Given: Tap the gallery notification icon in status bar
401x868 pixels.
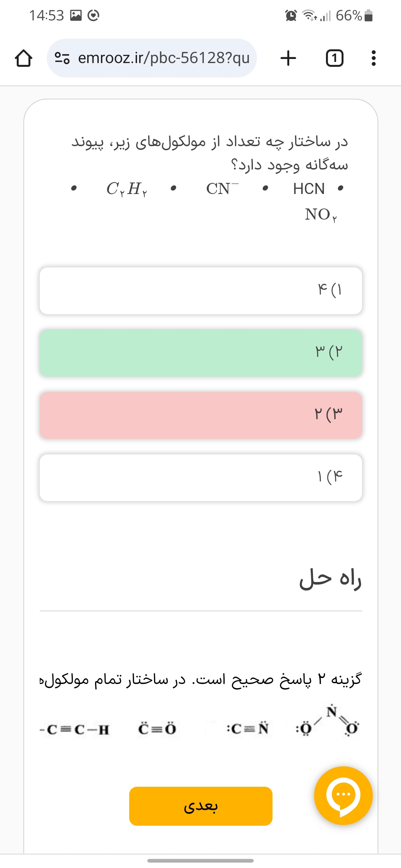Looking at the screenshot, I should point(76,16).
